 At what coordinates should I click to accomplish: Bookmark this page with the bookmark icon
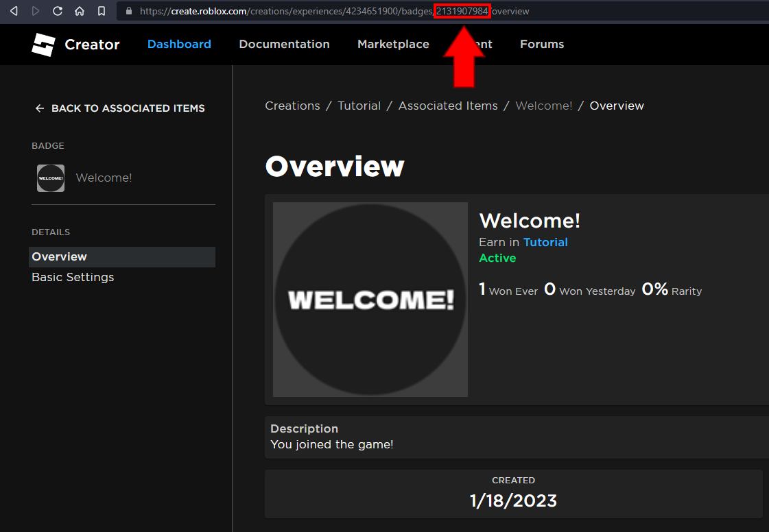point(101,11)
